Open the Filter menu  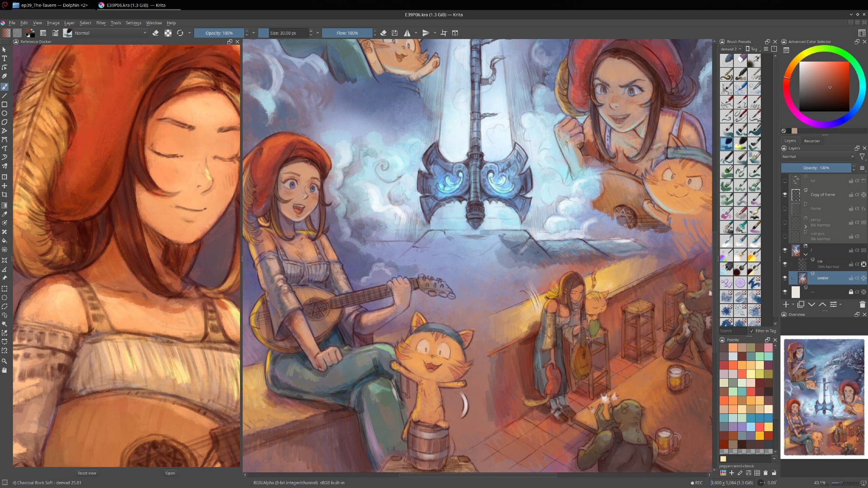101,23
